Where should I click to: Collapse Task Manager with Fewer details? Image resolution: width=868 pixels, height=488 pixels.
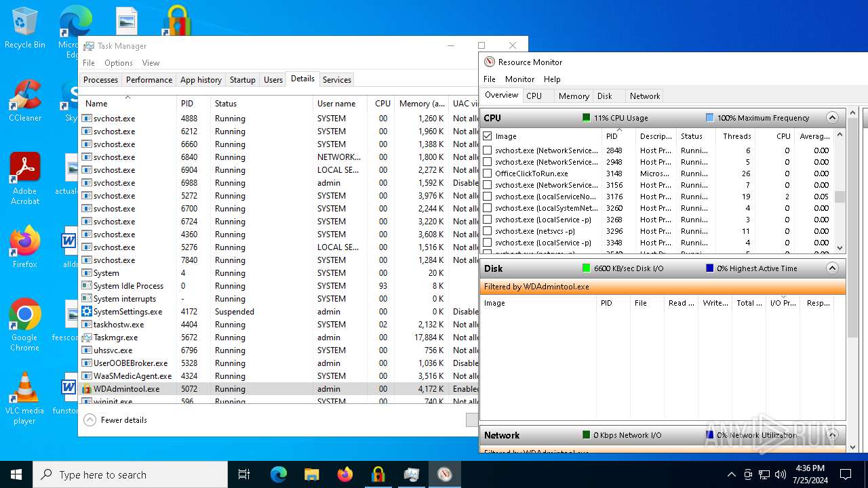pyautogui.click(x=115, y=420)
